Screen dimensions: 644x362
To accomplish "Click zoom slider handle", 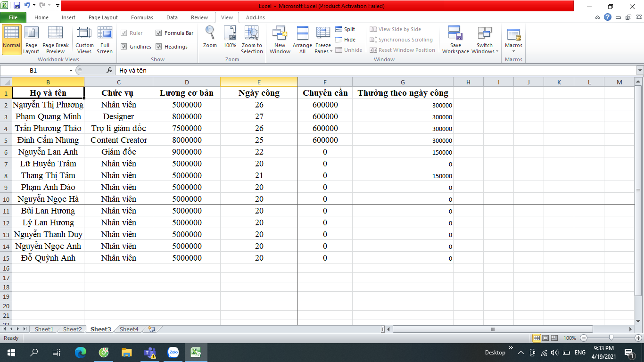I will [611, 338].
